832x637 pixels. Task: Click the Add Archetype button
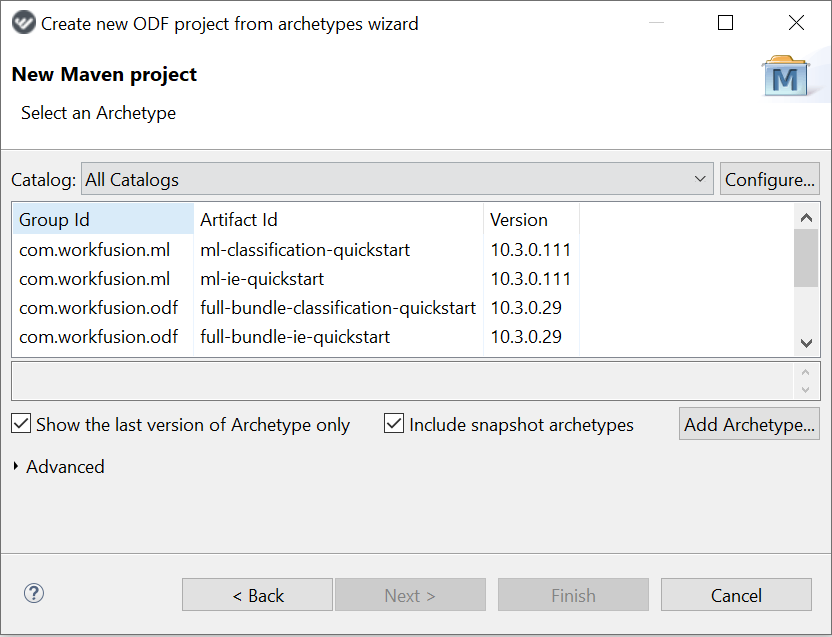tap(749, 424)
